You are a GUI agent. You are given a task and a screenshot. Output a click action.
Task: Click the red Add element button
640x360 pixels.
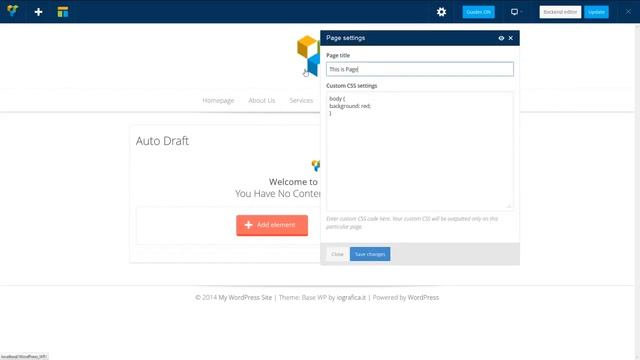272,225
